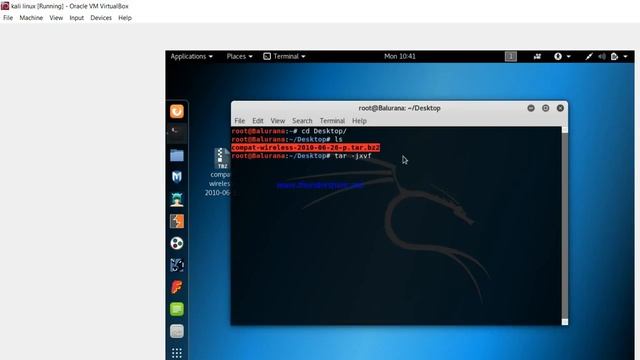
Task: Open the power/battery system icon
Action: click(x=614, y=56)
